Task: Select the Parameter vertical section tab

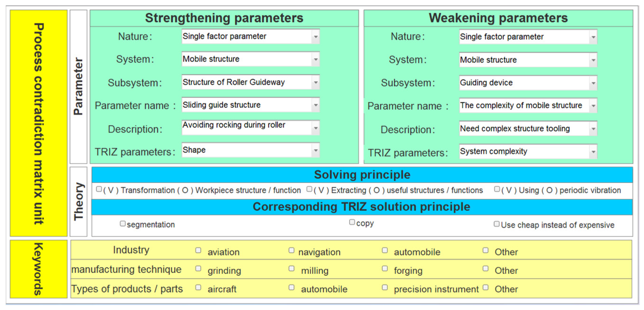Action: coord(79,87)
